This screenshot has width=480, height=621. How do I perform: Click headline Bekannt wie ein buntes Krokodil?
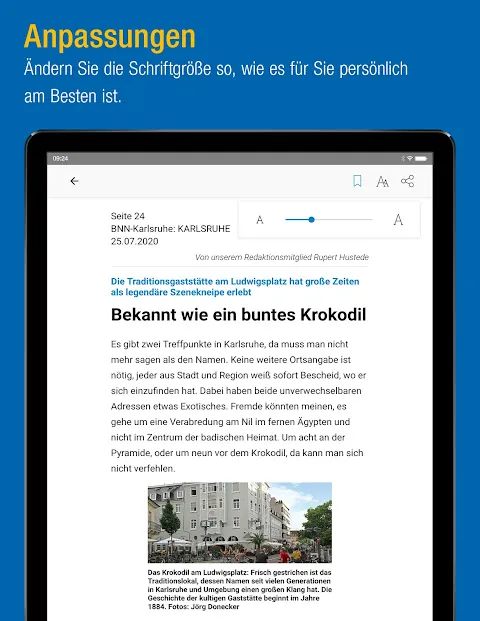(238, 315)
